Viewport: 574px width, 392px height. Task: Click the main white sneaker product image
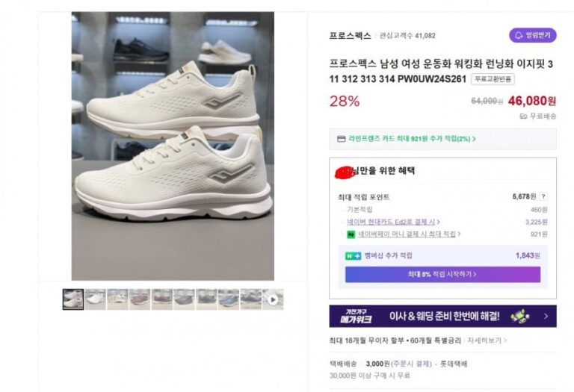coord(173,146)
